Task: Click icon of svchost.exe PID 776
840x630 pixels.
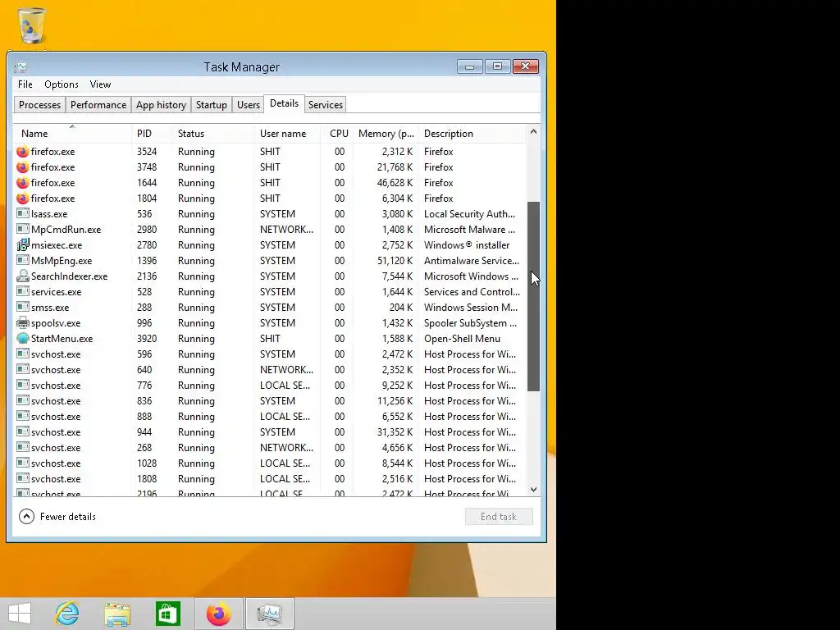Action: pyautogui.click(x=22, y=384)
